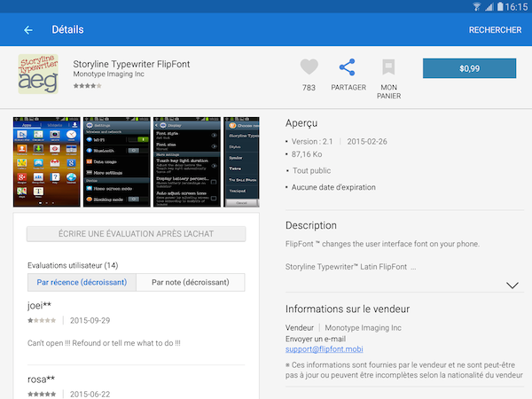Go back with the arrow icon
This screenshot has width=532, height=399.
click(x=28, y=30)
